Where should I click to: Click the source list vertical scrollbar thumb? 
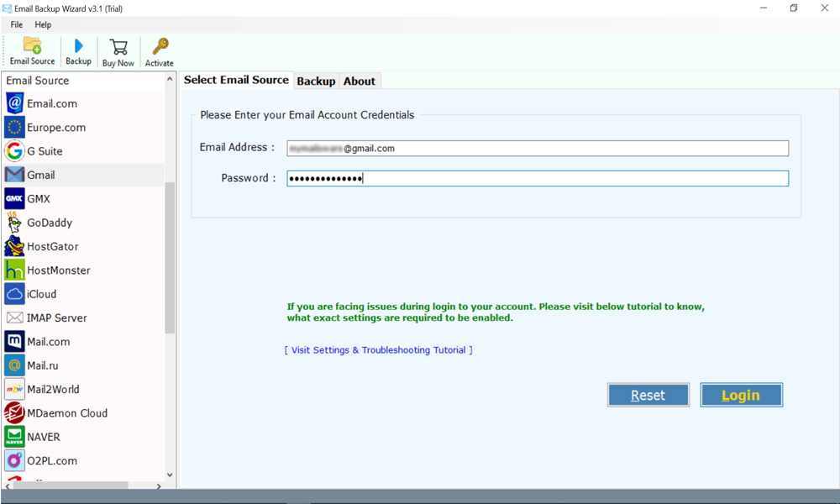point(170,258)
